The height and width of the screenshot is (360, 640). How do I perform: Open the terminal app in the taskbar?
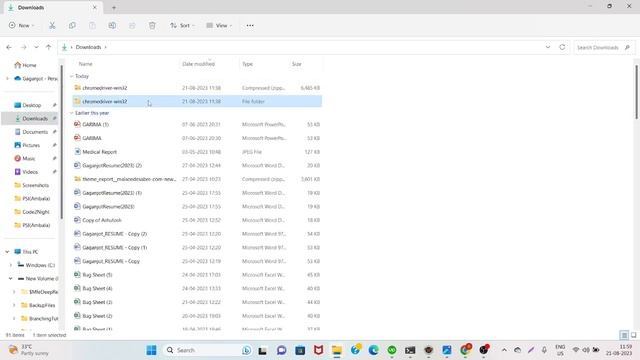(410, 350)
